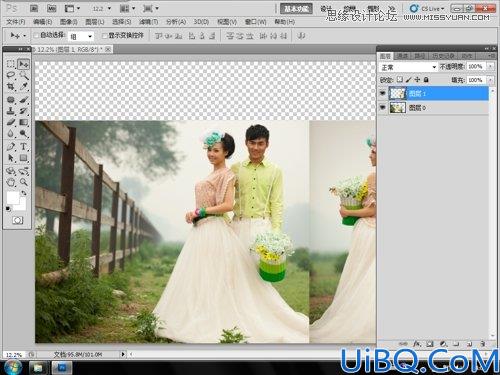Select the Path Selection tool
Screen dimensions: 500x375
tap(11, 158)
